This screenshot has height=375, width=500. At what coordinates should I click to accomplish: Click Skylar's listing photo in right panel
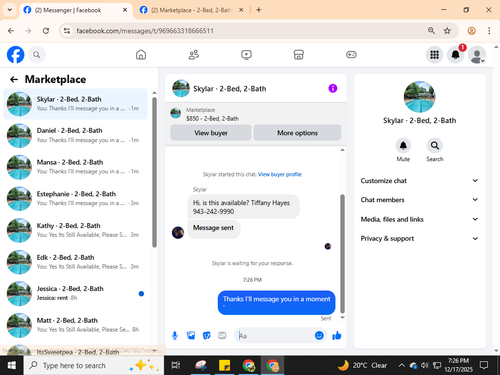tap(419, 97)
